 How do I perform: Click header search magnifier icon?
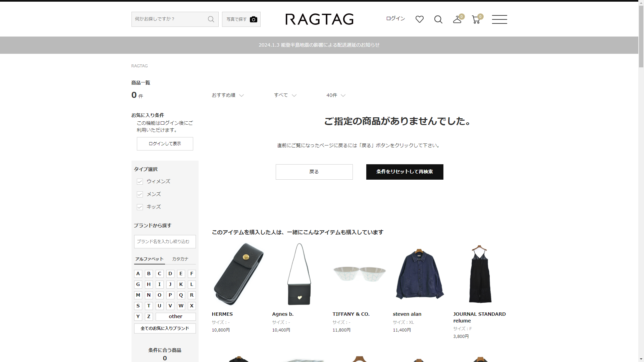[x=438, y=19]
